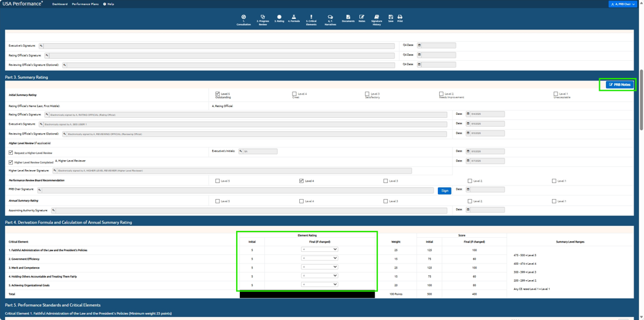Open the Documents icon in toolbar

click(x=348, y=18)
